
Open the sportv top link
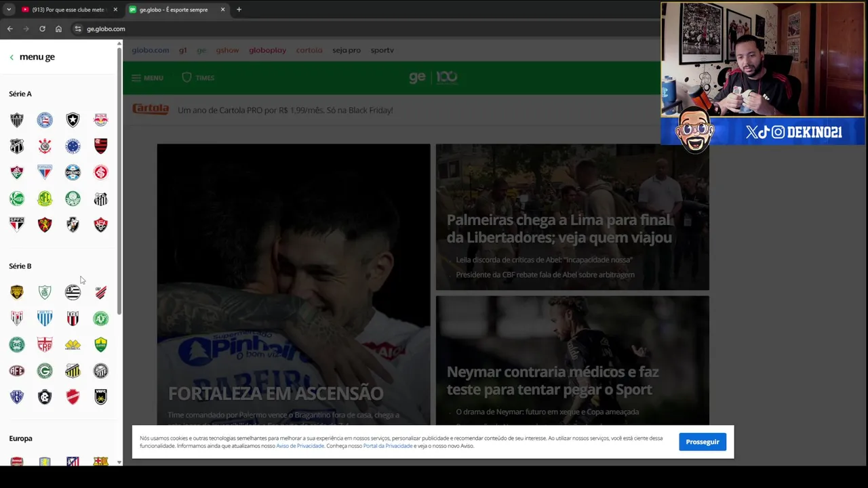[x=382, y=50]
